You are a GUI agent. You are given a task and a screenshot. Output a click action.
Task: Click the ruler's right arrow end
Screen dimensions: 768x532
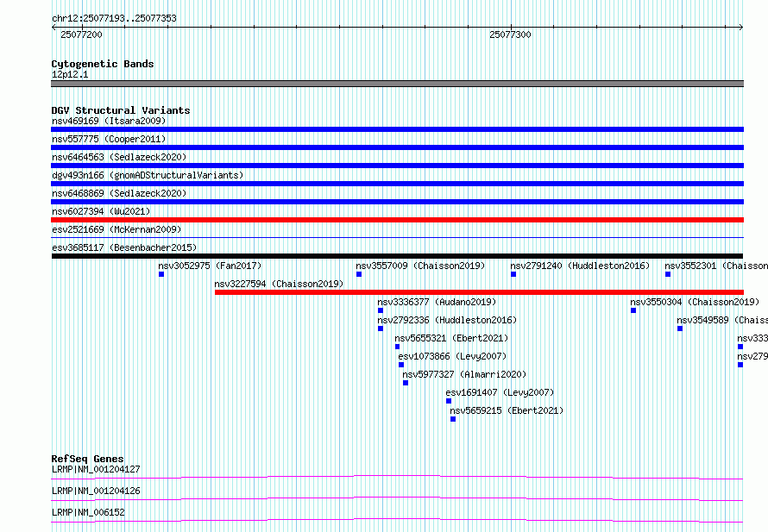741,28
